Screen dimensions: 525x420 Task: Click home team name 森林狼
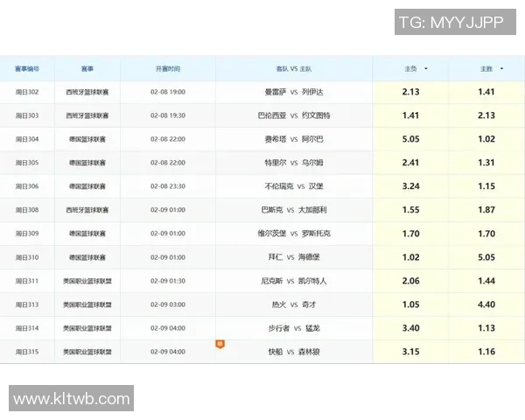click(x=309, y=352)
